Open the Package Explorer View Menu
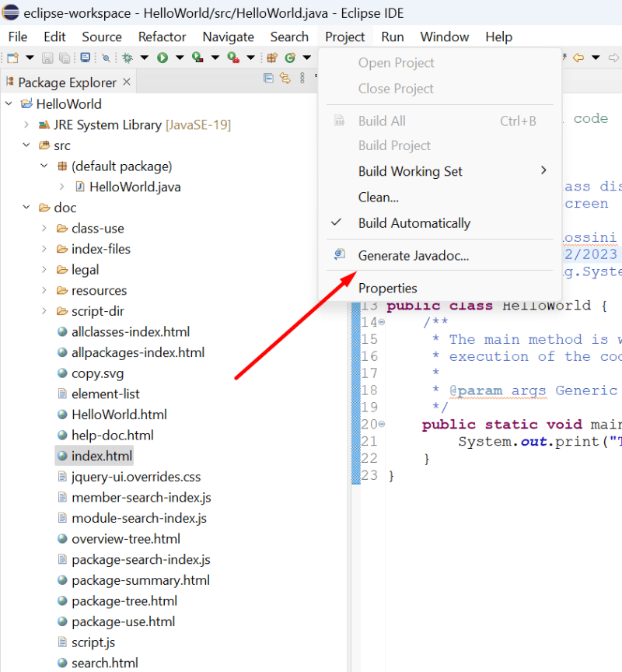Viewport: 622px width, 672px height. [302, 78]
